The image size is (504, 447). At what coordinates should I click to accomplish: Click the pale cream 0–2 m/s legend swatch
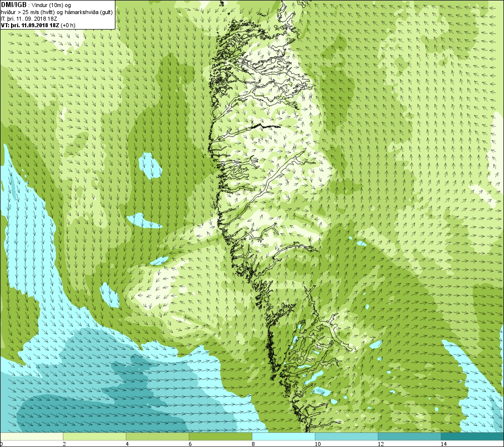(x=32, y=437)
